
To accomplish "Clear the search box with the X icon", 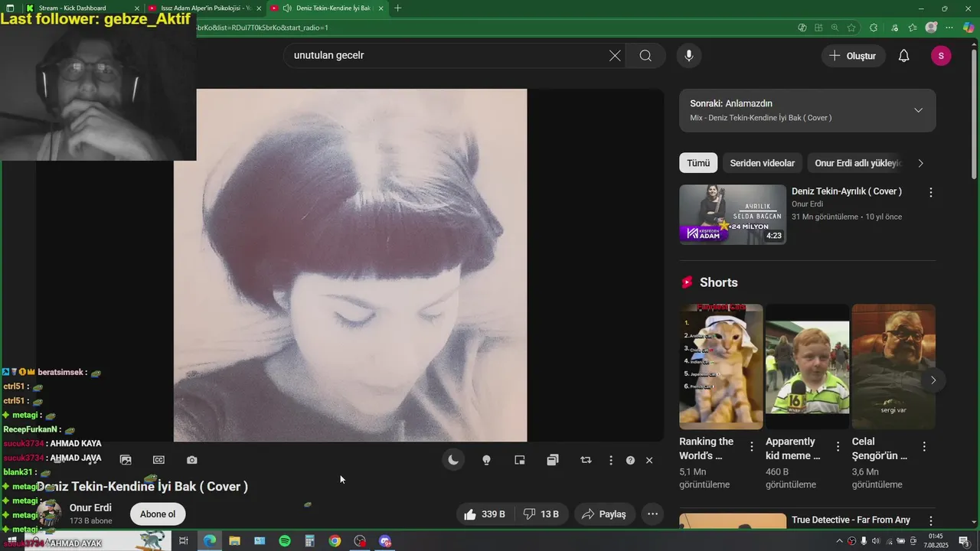I will click(615, 56).
